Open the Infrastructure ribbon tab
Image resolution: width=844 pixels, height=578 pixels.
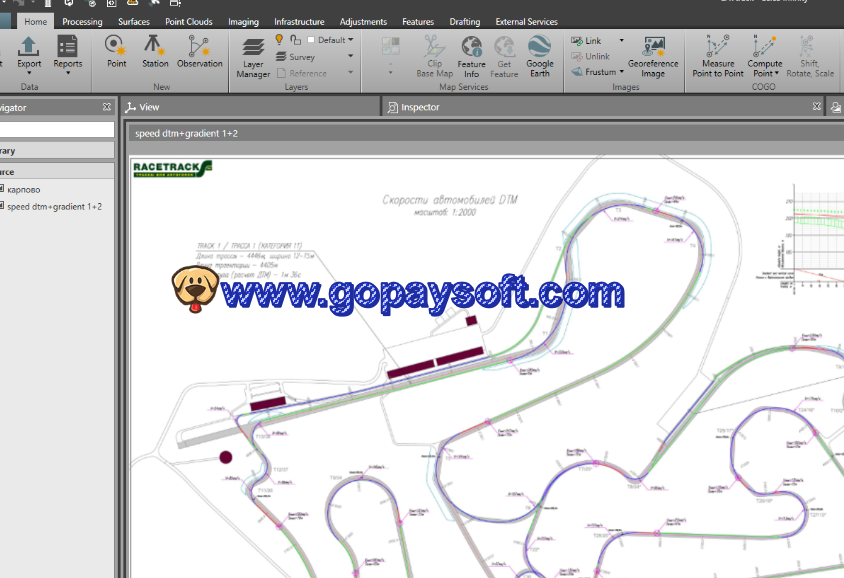click(x=299, y=21)
